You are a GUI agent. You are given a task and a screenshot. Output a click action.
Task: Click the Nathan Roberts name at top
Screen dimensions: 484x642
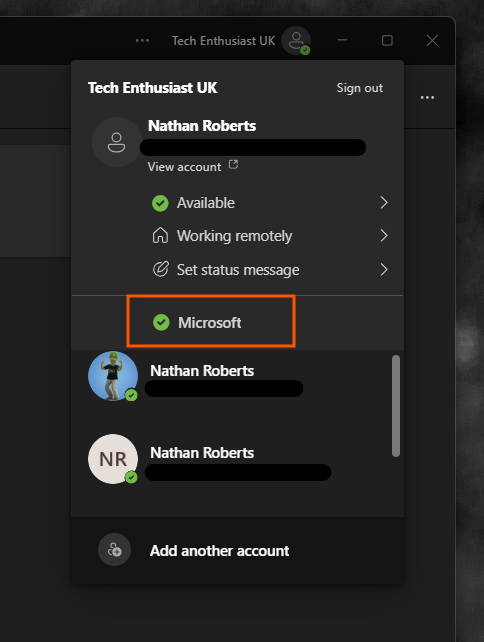202,126
